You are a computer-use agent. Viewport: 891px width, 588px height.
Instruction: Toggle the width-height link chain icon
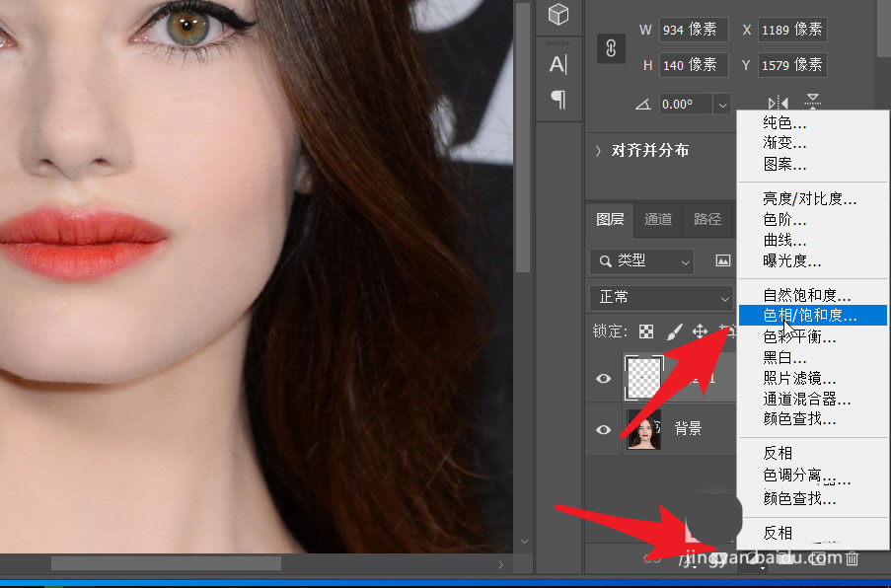(x=611, y=49)
